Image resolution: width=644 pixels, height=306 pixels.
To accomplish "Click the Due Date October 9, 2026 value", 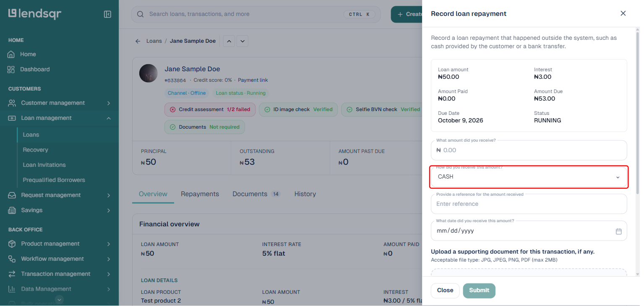I will 460,120.
